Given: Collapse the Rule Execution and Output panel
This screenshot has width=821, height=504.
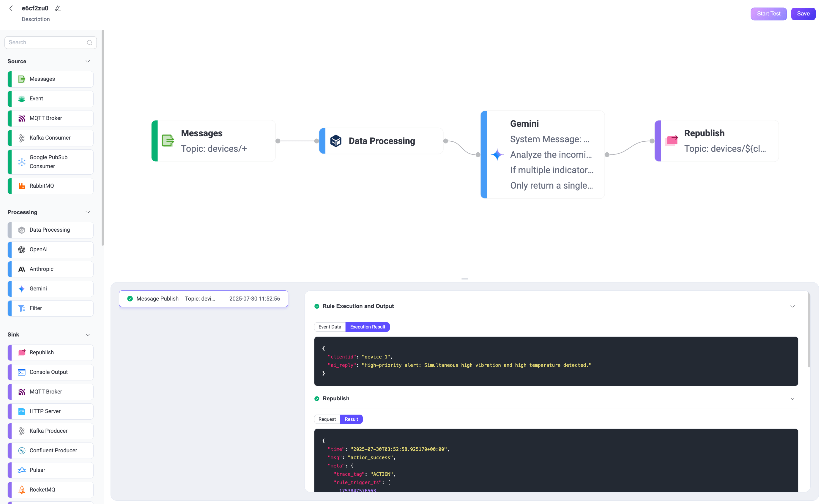Looking at the screenshot, I should [793, 306].
